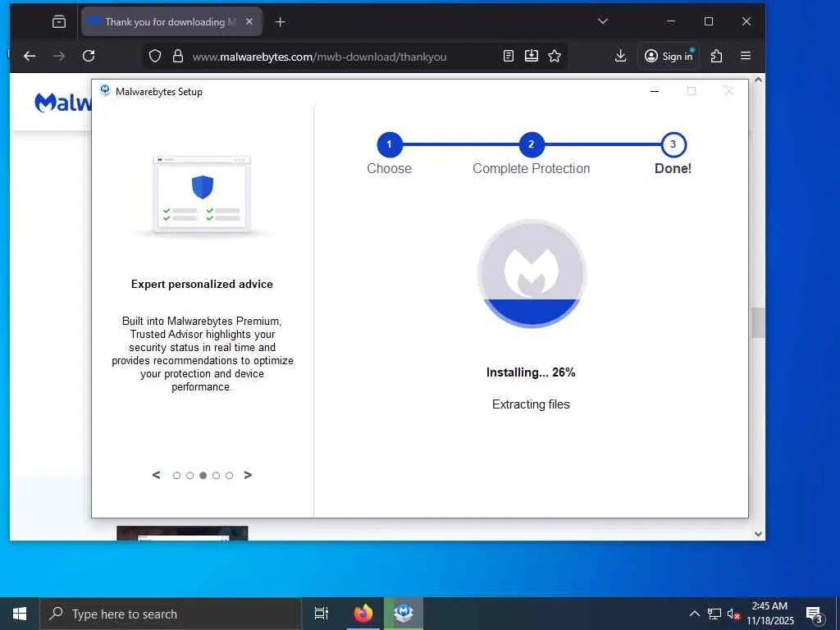Toggle reader view icon in address bar
Viewport: 840px width, 630px height.
[509, 56]
